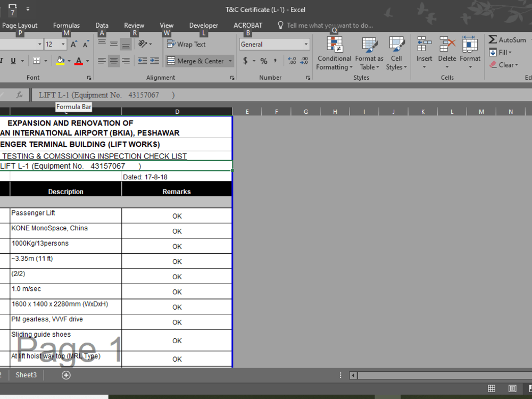532x399 pixels.
Task: Open Cell Styles gallery
Action: click(396, 54)
